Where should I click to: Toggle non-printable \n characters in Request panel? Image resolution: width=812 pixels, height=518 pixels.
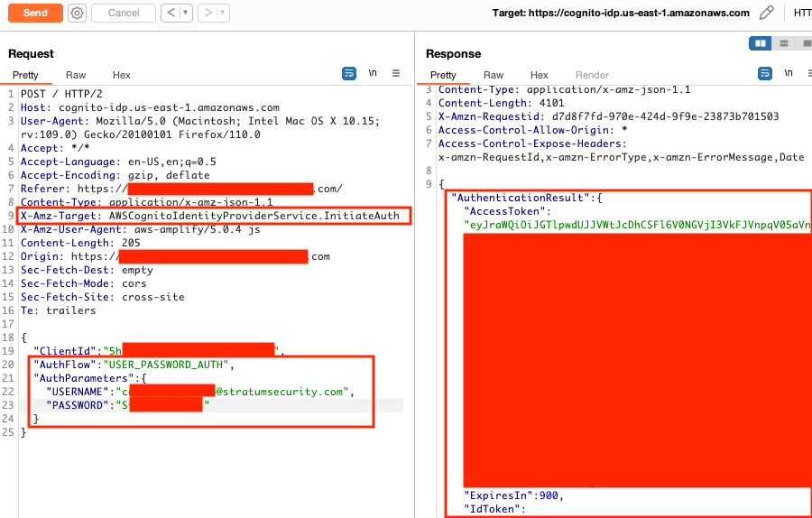click(x=373, y=74)
